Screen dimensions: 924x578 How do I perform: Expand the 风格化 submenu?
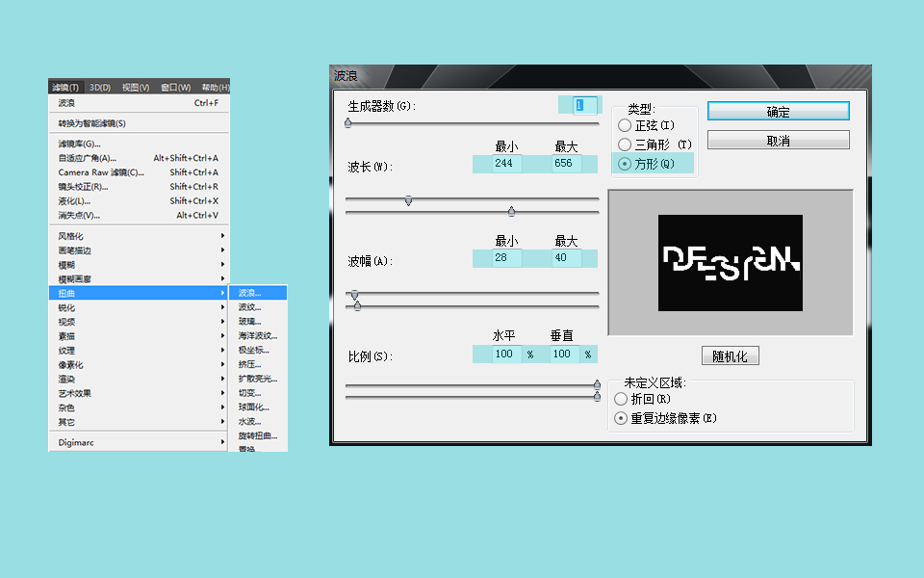139,236
